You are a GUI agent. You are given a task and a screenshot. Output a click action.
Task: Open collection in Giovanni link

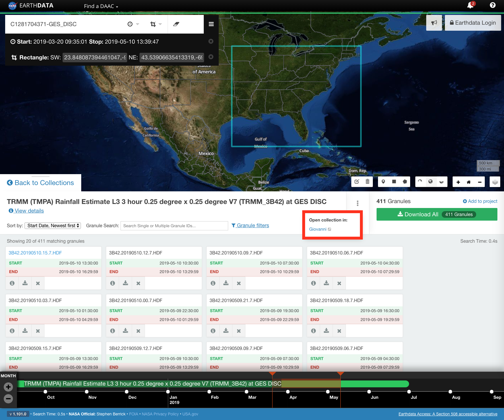(x=318, y=229)
